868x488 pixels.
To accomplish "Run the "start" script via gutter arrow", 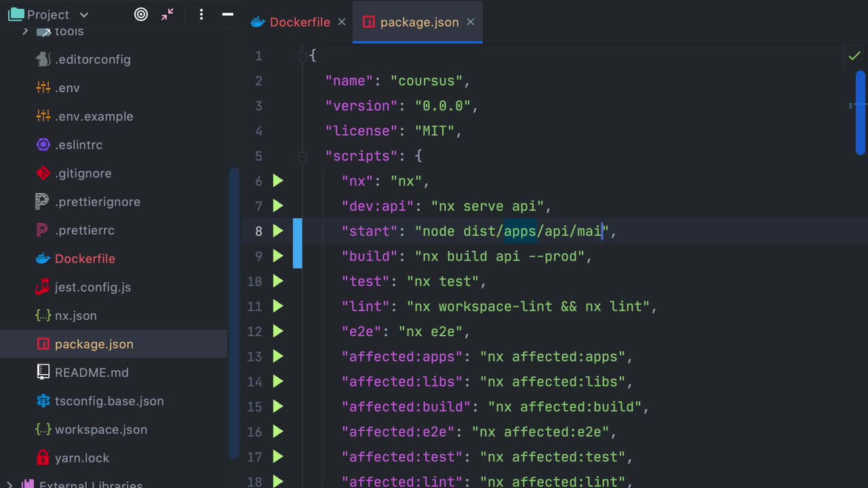I will tap(278, 231).
